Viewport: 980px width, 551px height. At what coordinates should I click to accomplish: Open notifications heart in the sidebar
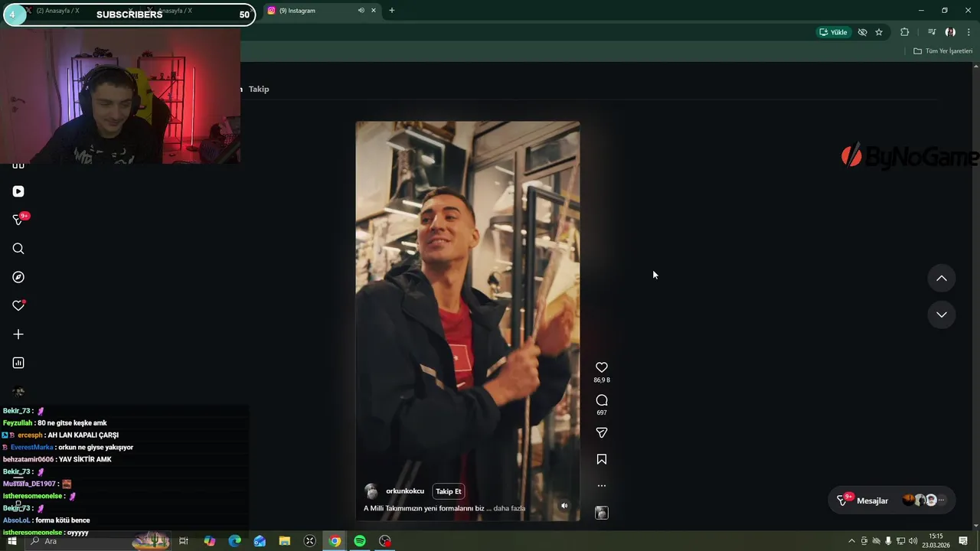(18, 305)
